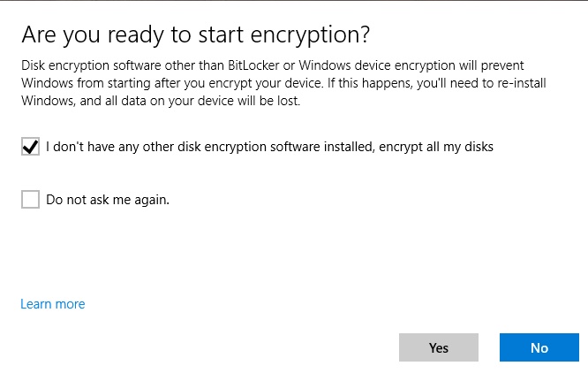Click the "Are you ready to start encryption?" heading

194,35
